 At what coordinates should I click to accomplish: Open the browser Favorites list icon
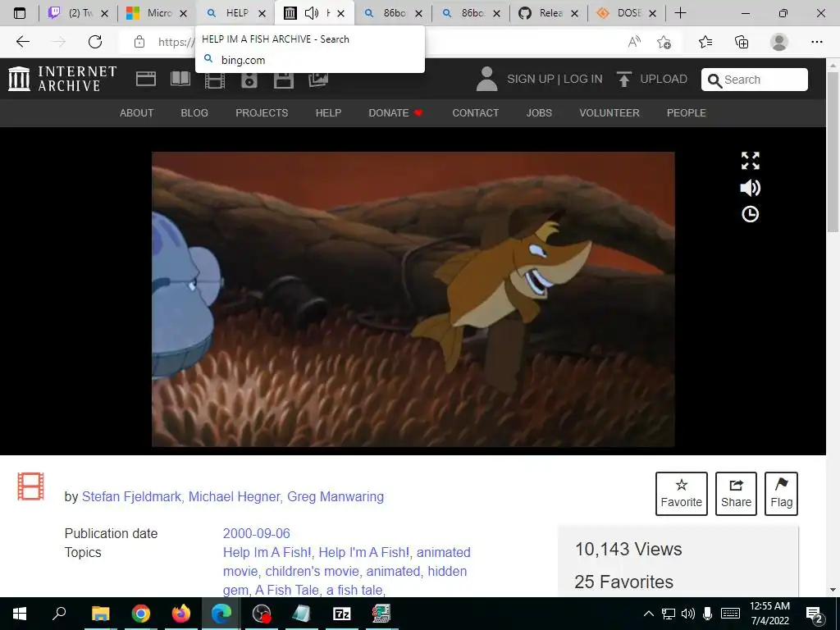pos(705,42)
